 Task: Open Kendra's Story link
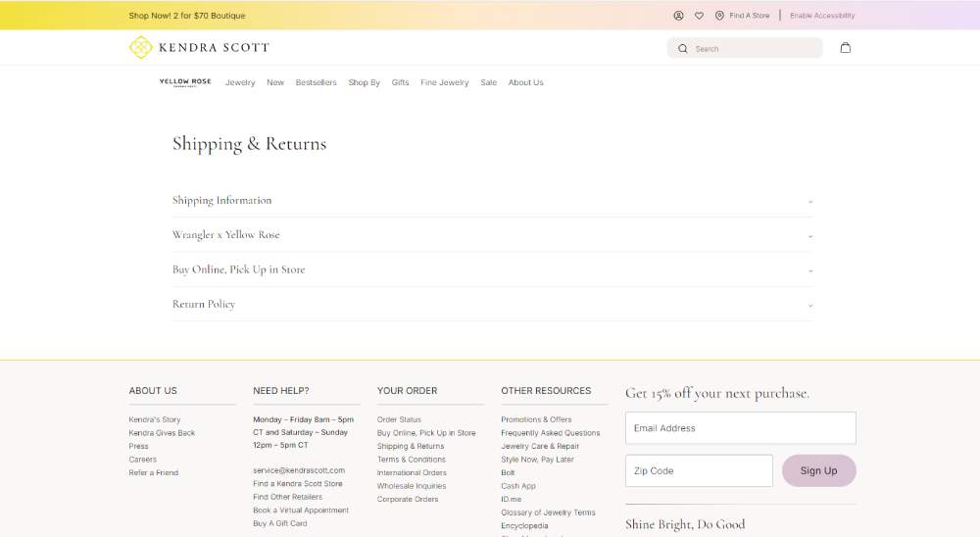point(155,419)
